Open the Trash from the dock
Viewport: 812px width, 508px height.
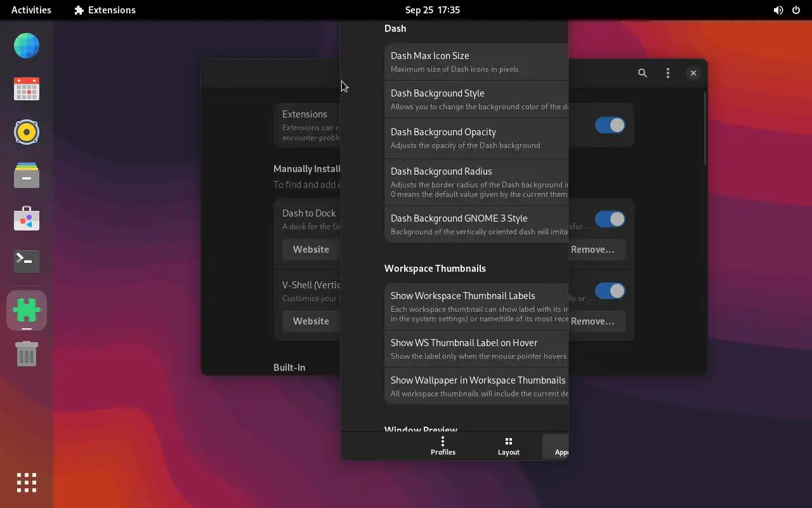[x=27, y=354]
